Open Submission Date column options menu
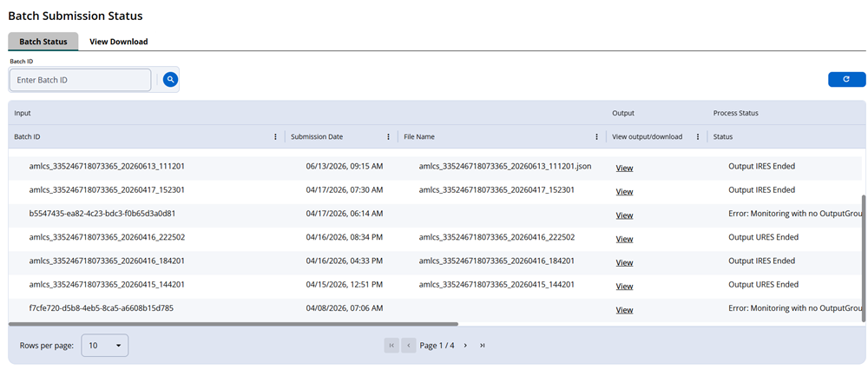Viewport: 868px width, 370px height. (x=388, y=137)
